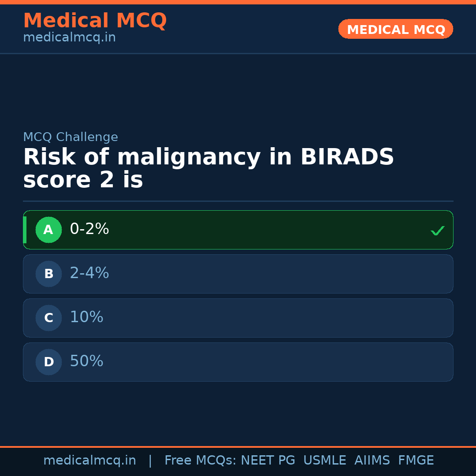Image resolution: width=476 pixels, height=476 pixels.
Task: Select the 10% answer text
Action: (86, 317)
